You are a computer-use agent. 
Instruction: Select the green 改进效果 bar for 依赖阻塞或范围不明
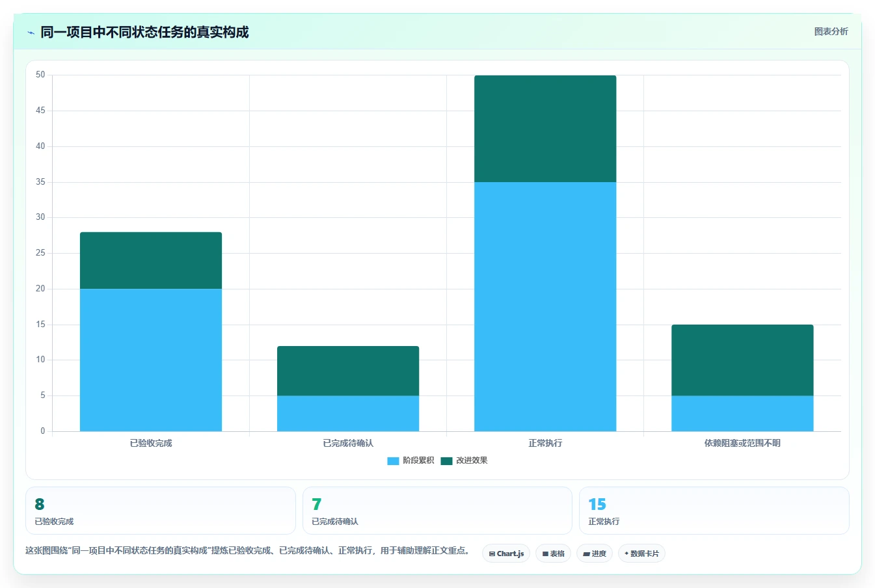coord(742,360)
